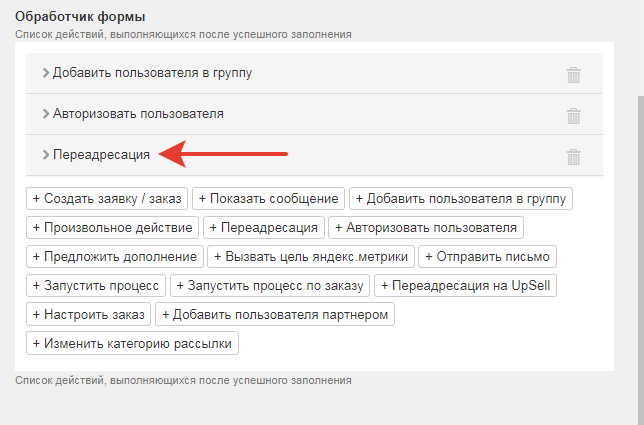Expand 'Авторизовать пользователя' row chevron
The image size is (644, 425).
46,114
